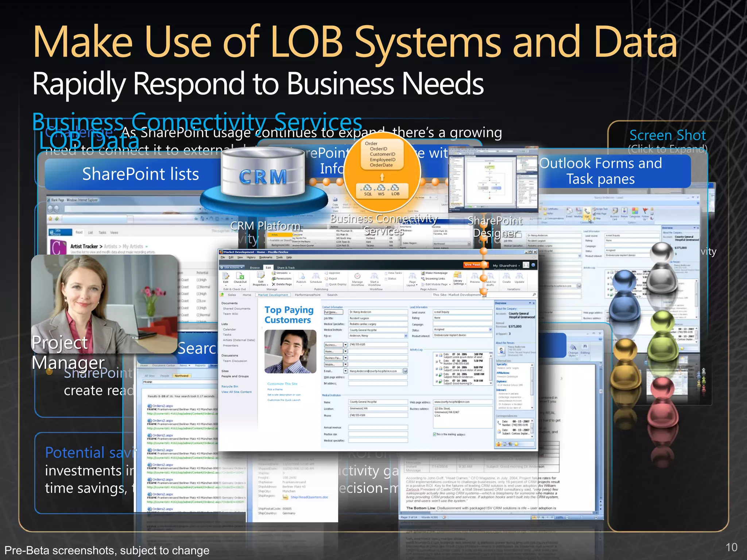The width and height of the screenshot is (747, 560).
Task: Open the Firefox Tools menu
Action: [x=279, y=257]
